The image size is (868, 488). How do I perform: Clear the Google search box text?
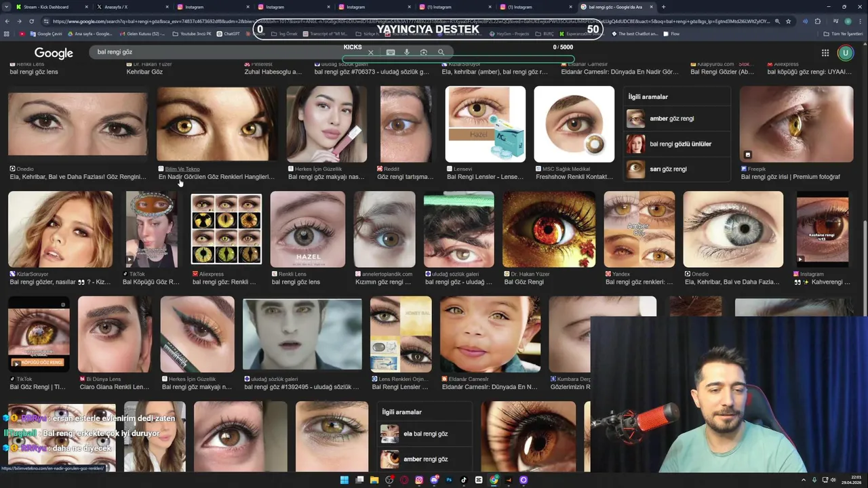click(x=370, y=52)
